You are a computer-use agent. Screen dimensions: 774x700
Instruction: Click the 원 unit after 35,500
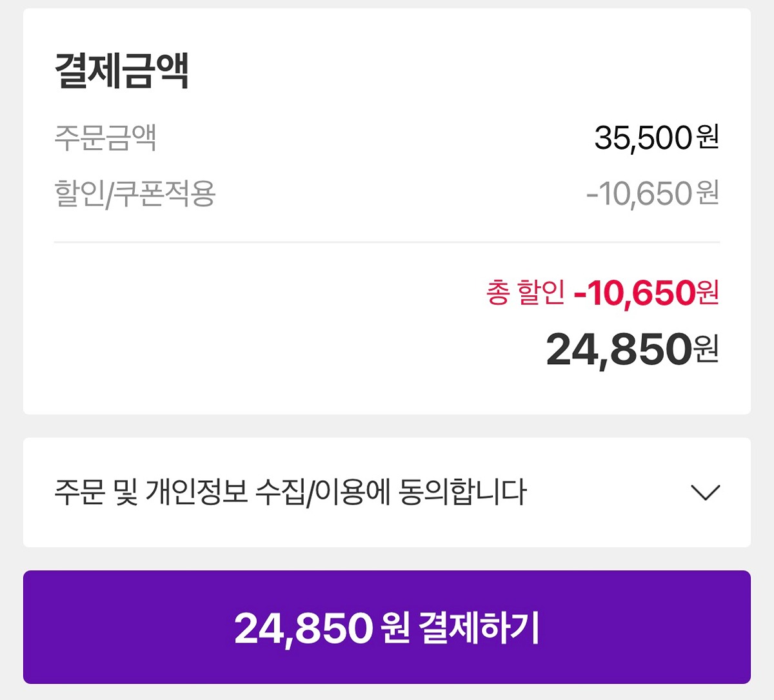click(708, 137)
